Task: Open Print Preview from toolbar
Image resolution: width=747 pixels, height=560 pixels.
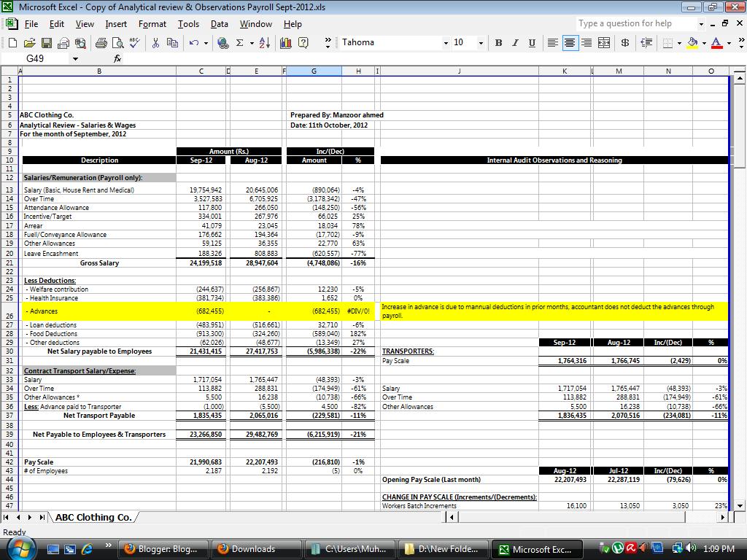Action: [117, 43]
